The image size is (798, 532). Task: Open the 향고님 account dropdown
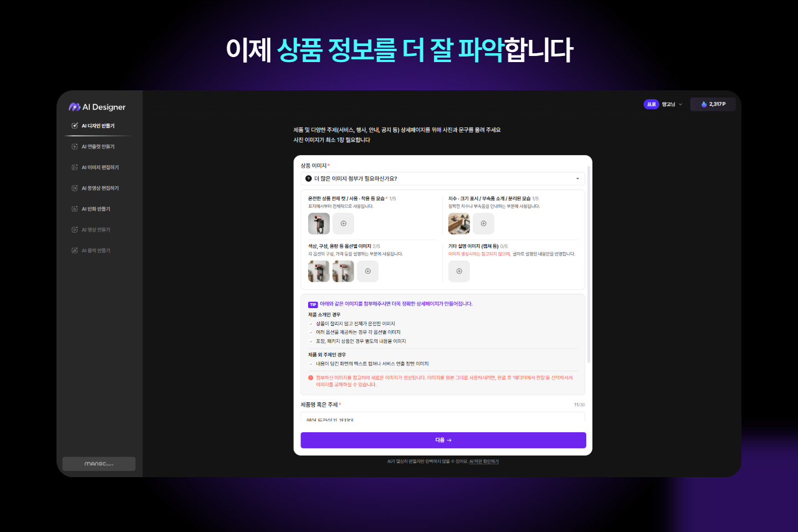[672, 104]
